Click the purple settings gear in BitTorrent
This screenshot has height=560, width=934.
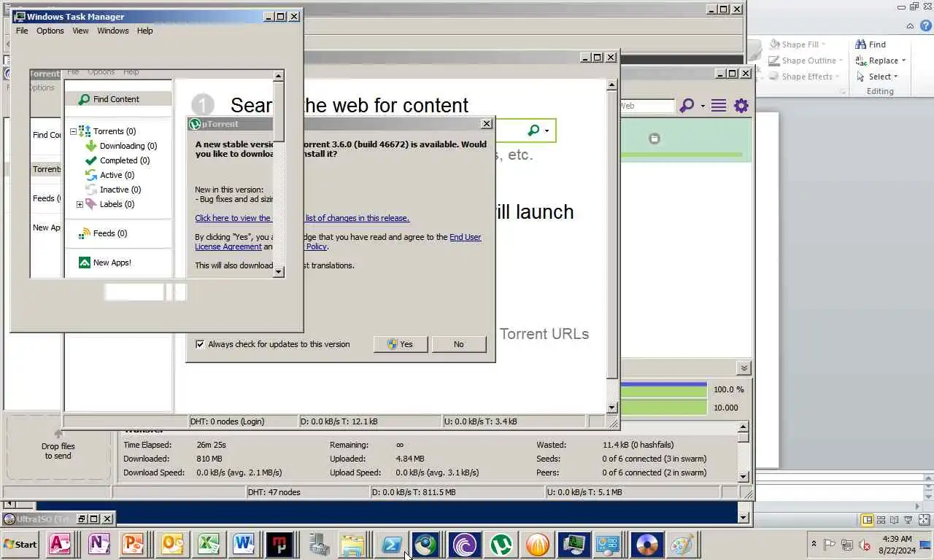pos(741,106)
